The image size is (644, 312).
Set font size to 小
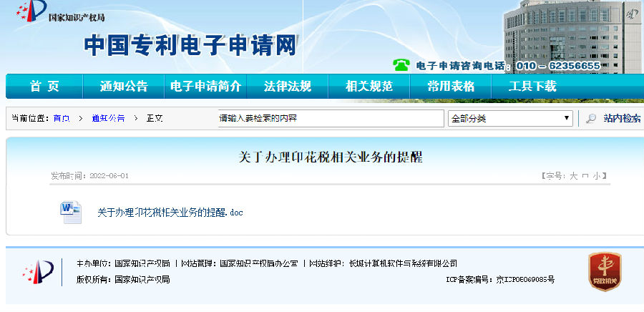click(595, 175)
